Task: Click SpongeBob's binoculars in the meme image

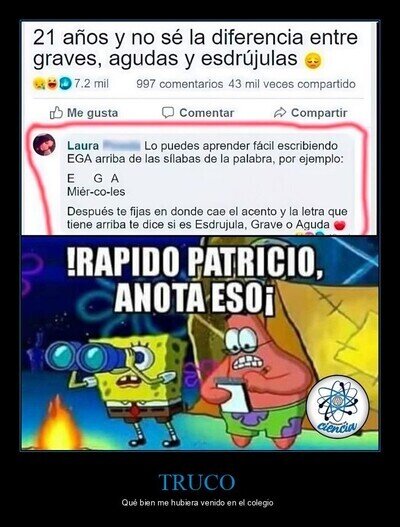Action: coord(87,357)
